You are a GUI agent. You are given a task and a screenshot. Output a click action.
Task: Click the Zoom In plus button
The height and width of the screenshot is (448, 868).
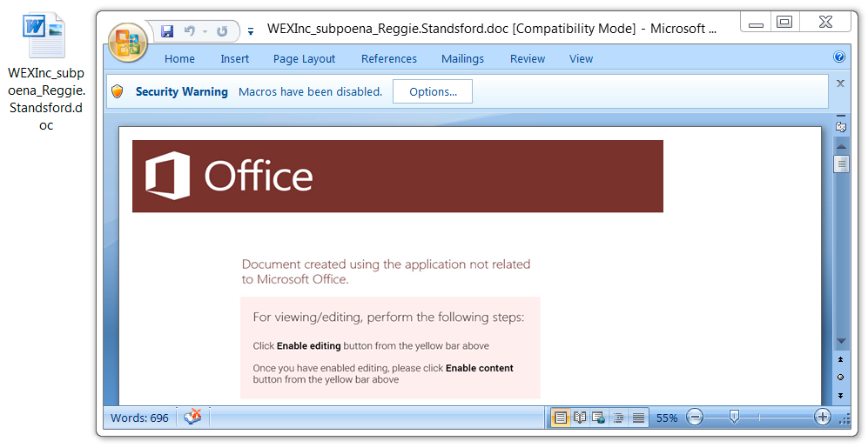coord(823,418)
